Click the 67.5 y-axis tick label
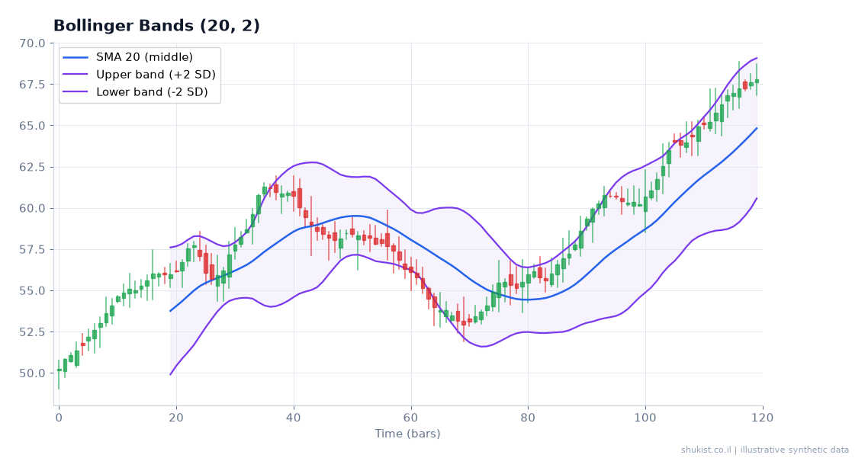The width and height of the screenshot is (868, 474). [33, 84]
